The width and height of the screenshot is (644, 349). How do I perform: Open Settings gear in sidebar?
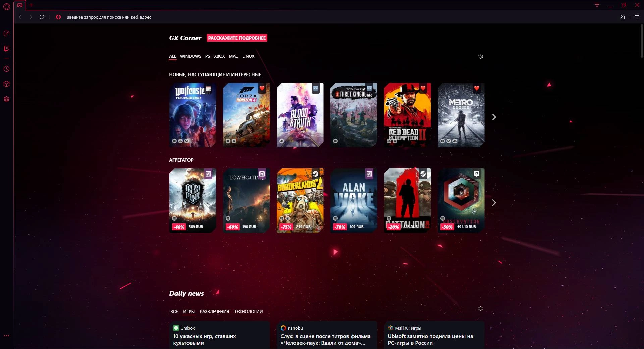6,99
